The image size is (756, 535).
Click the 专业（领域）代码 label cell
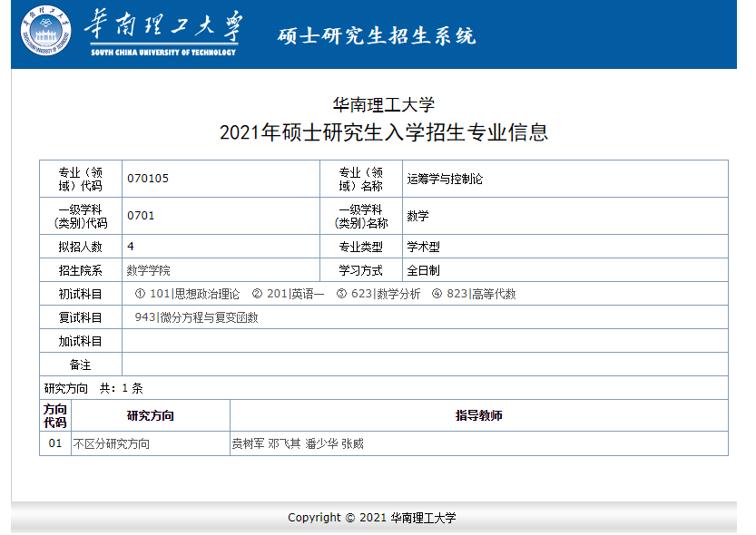81,180
